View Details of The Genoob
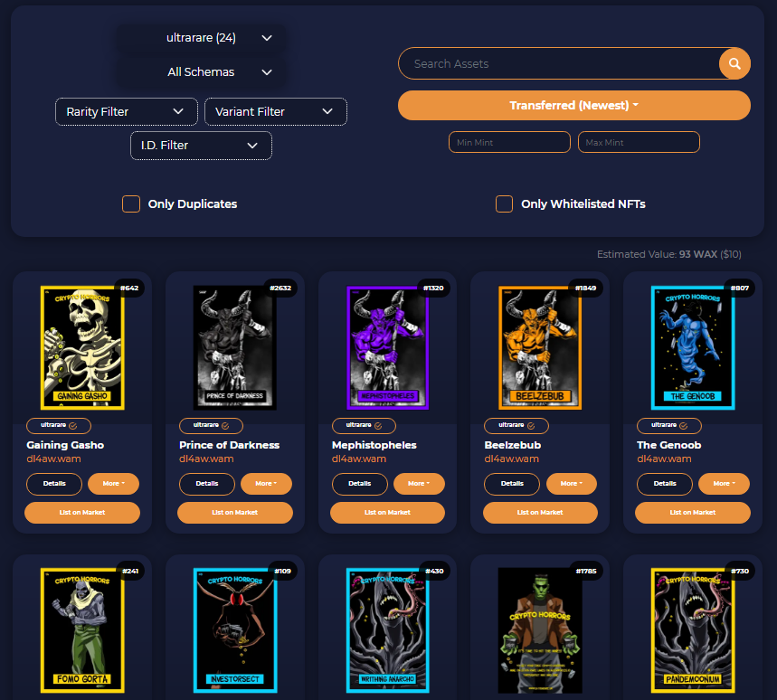Viewport: 777px width, 700px height. pos(665,484)
